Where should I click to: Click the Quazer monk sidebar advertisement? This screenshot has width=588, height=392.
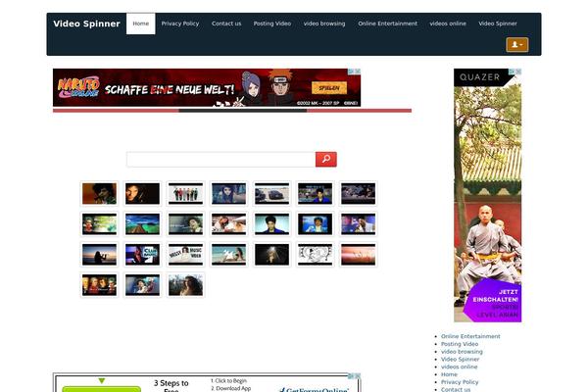pyautogui.click(x=487, y=195)
